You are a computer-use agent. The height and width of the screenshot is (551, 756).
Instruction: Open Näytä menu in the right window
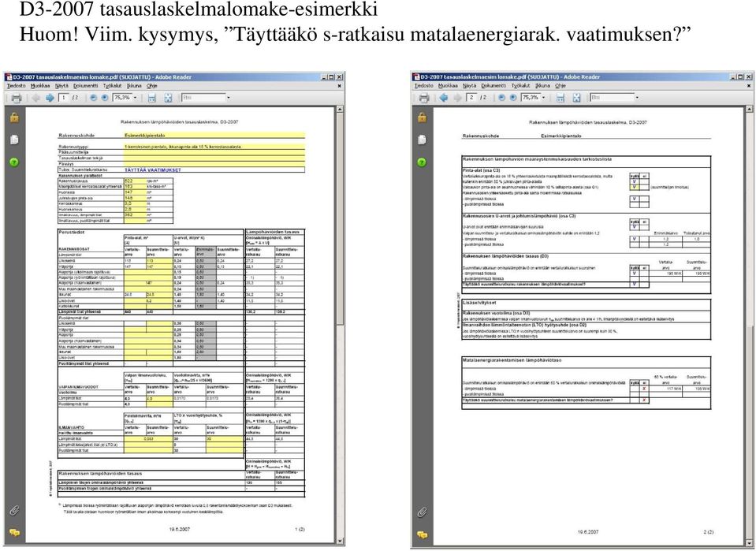470,86
